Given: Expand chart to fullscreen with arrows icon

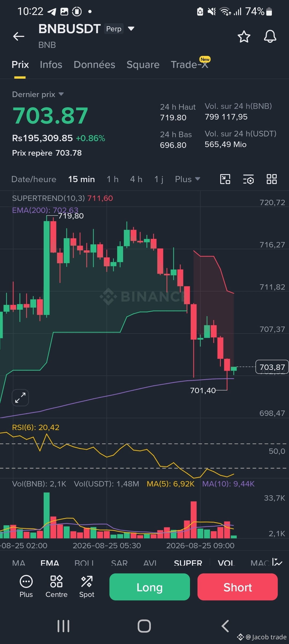Looking at the screenshot, I should click(x=20, y=398).
